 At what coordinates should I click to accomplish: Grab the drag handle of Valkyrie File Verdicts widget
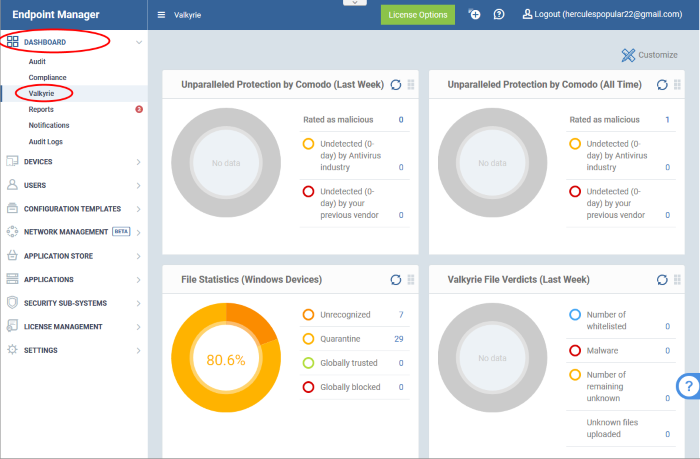(x=677, y=280)
